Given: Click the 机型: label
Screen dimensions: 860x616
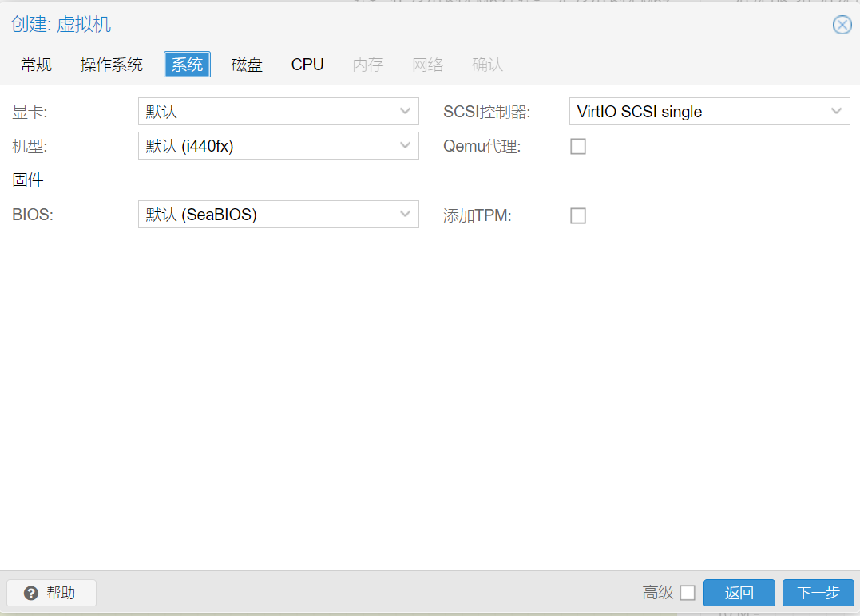Looking at the screenshot, I should tap(30, 146).
